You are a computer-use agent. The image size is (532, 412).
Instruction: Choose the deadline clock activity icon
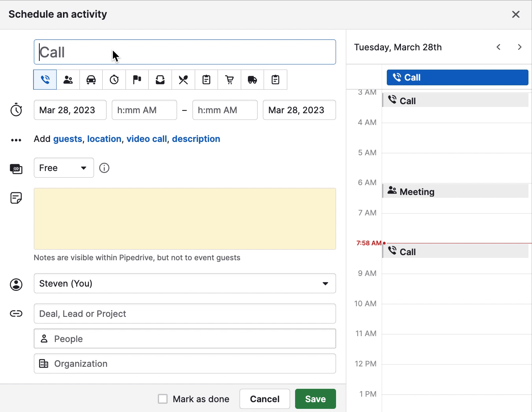click(114, 80)
